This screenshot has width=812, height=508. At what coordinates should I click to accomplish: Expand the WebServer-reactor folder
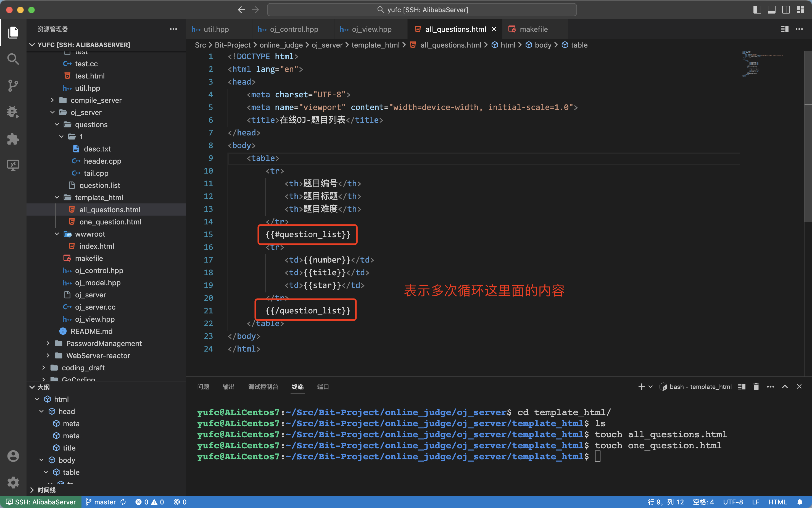point(106,355)
